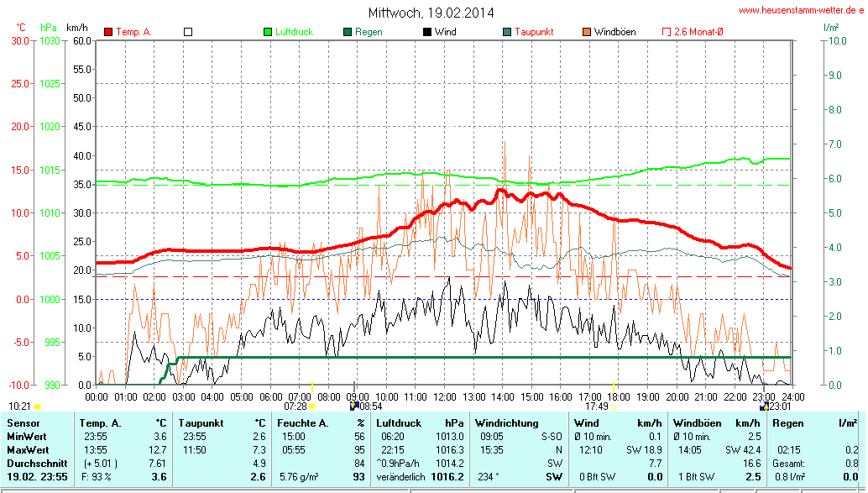The image size is (868, 493).
Task: Click the orange Windböen legend swatch
Action: pos(587,32)
